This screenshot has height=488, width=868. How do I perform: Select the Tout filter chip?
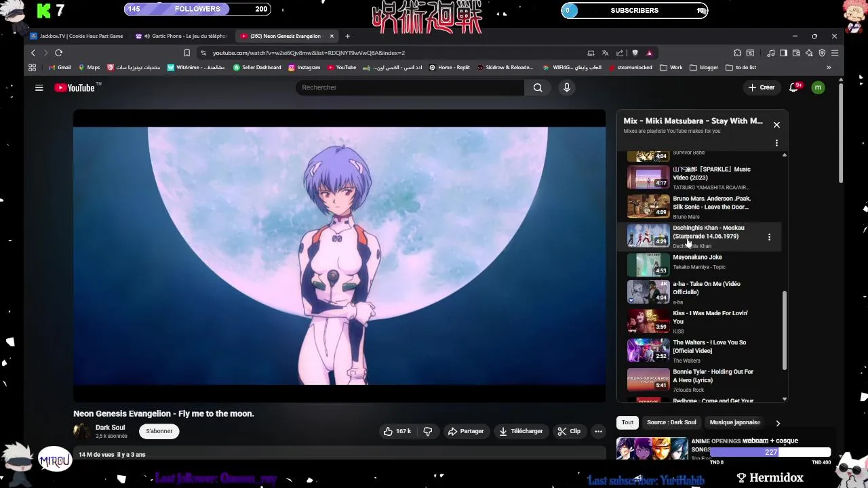(628, 422)
